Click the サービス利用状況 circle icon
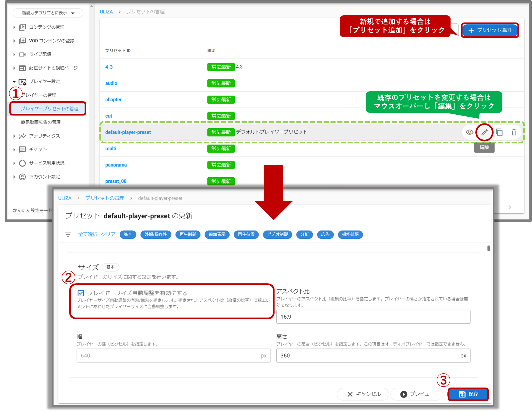 [22, 163]
